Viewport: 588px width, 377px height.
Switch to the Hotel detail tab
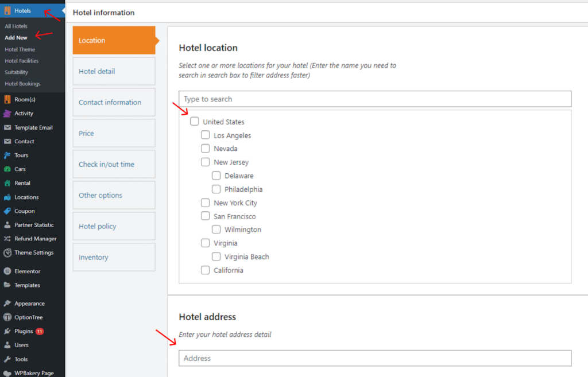tap(114, 71)
